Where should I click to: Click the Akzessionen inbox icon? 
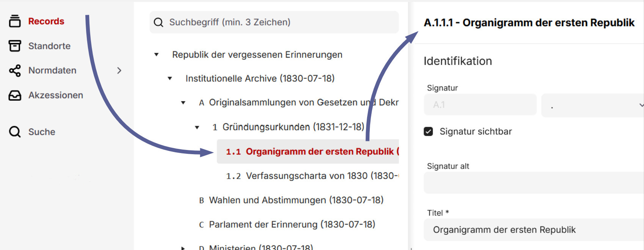[15, 95]
